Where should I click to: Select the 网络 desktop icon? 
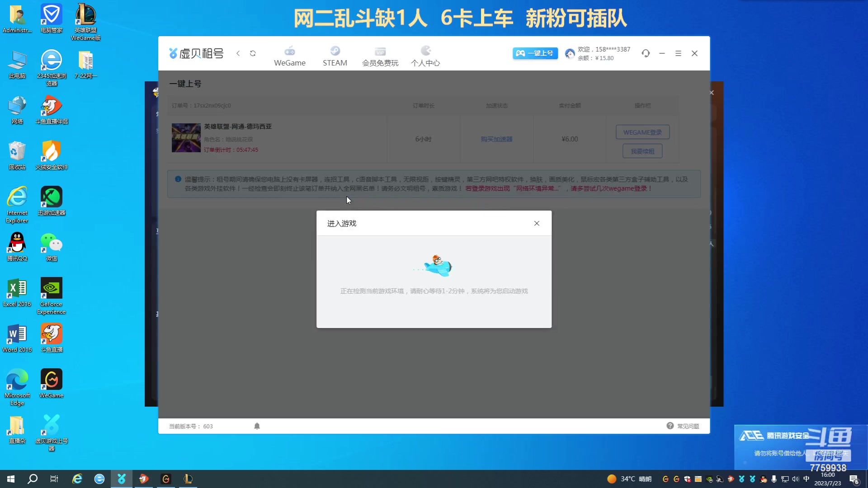pyautogui.click(x=17, y=110)
